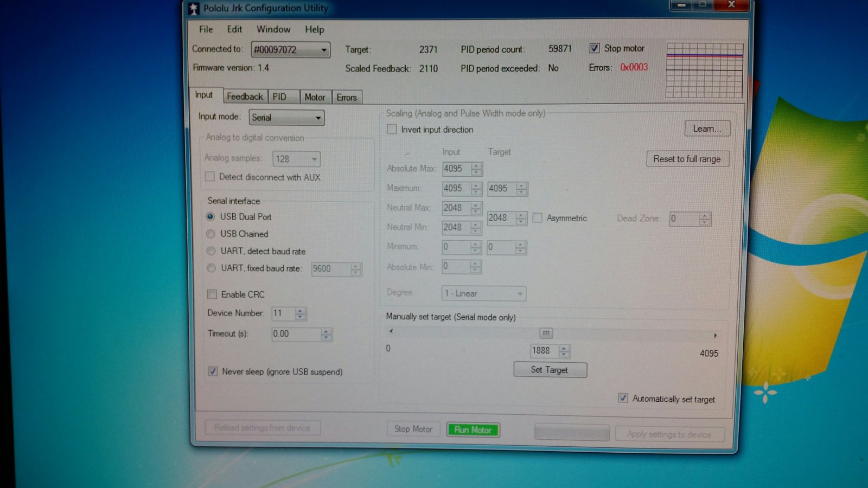The image size is (868, 488).
Task: Click the Set Target button
Action: point(550,370)
